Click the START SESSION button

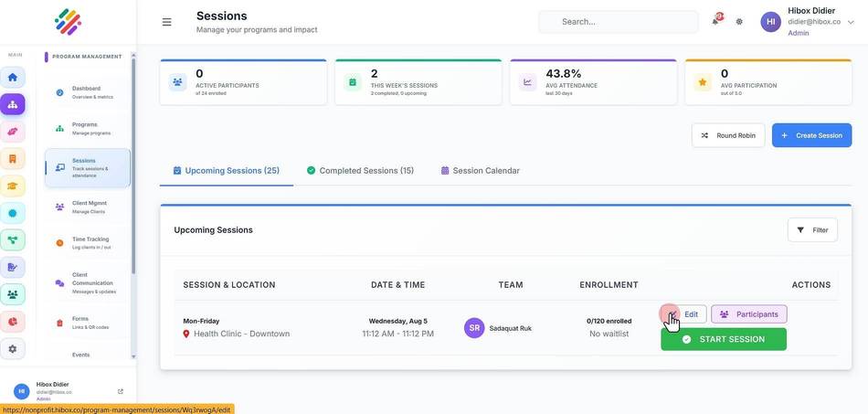click(724, 339)
